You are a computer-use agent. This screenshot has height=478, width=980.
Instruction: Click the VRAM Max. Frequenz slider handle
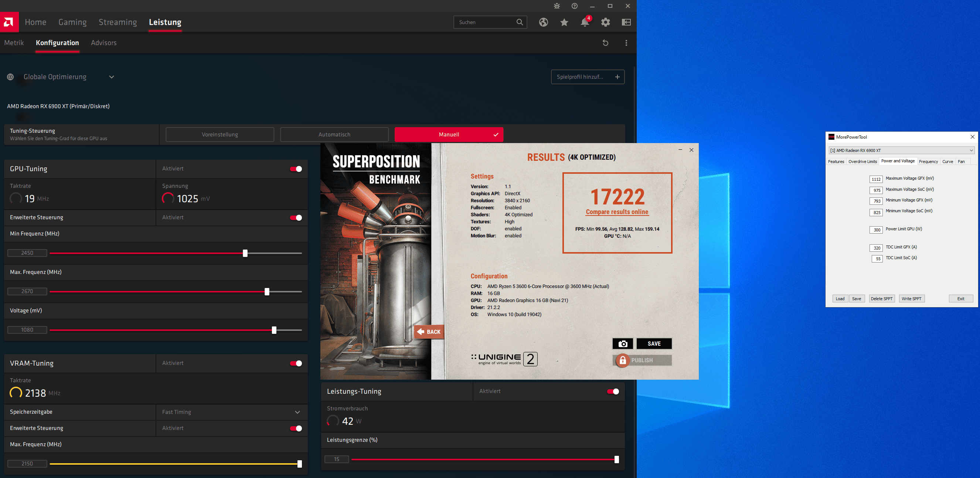point(299,464)
